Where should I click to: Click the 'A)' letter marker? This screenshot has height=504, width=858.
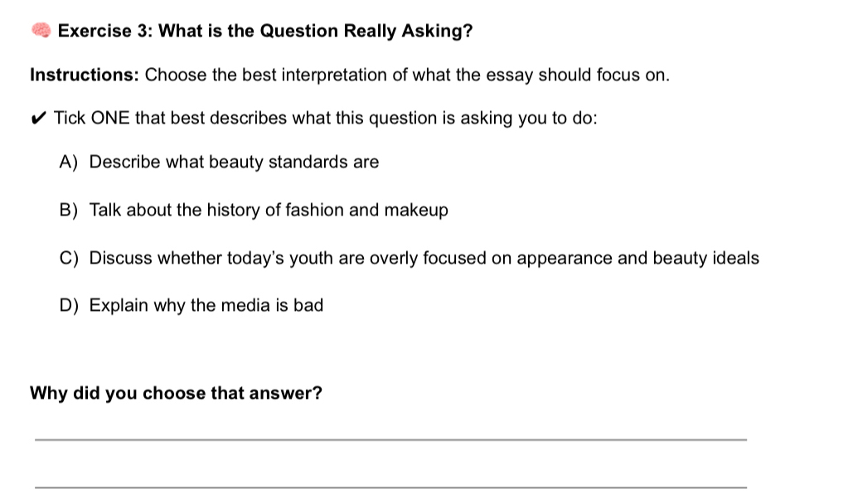pos(69,162)
